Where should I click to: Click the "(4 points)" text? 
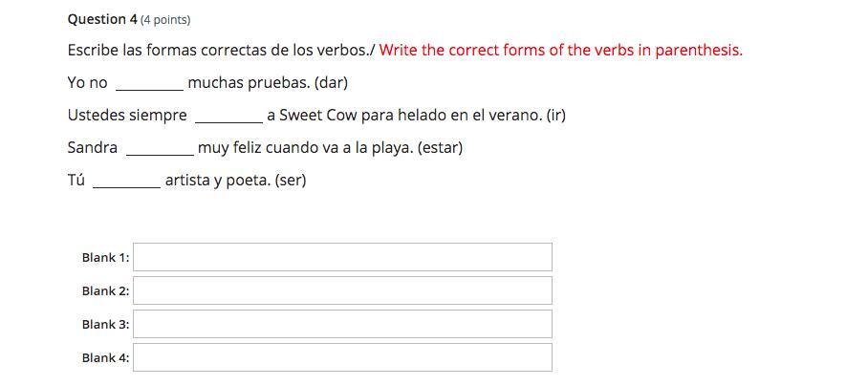(165, 20)
